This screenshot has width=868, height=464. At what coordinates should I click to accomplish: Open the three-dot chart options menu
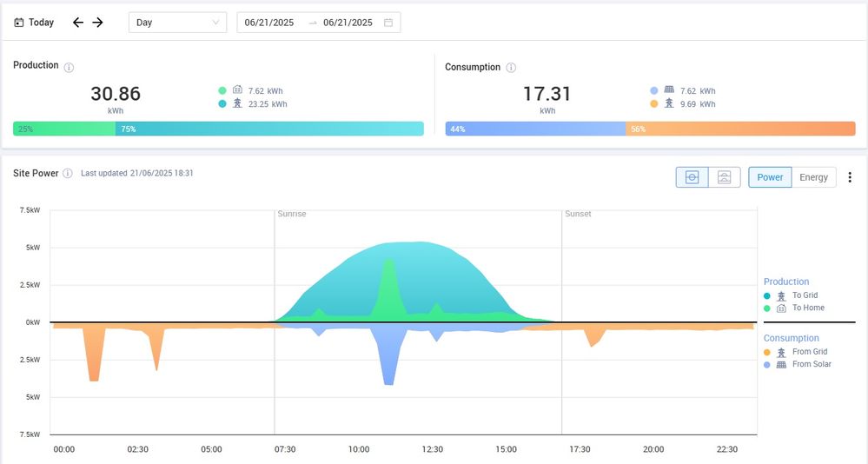point(850,177)
